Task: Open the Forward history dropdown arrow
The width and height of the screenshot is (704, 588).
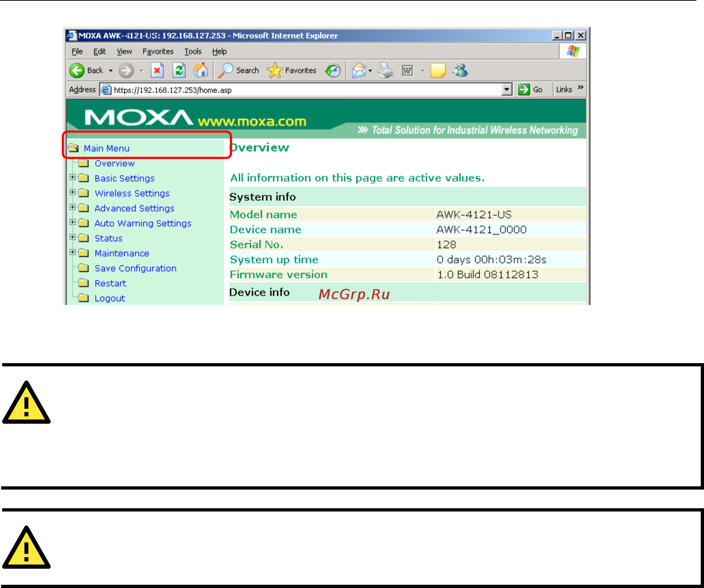Action: (142, 71)
